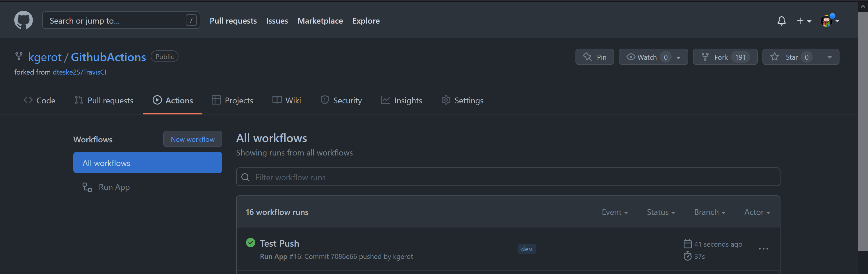Focus the Filter workflow runs field
868x274 pixels.
pyautogui.click(x=508, y=177)
